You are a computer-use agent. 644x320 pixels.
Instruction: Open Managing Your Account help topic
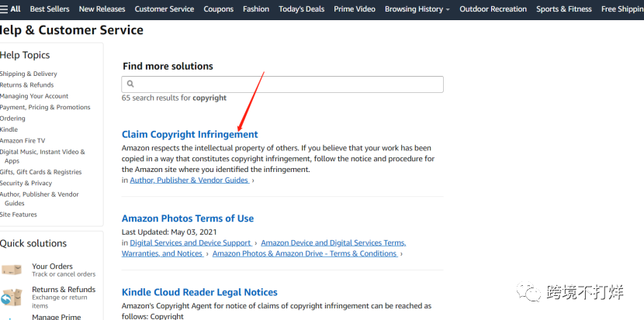(x=34, y=96)
